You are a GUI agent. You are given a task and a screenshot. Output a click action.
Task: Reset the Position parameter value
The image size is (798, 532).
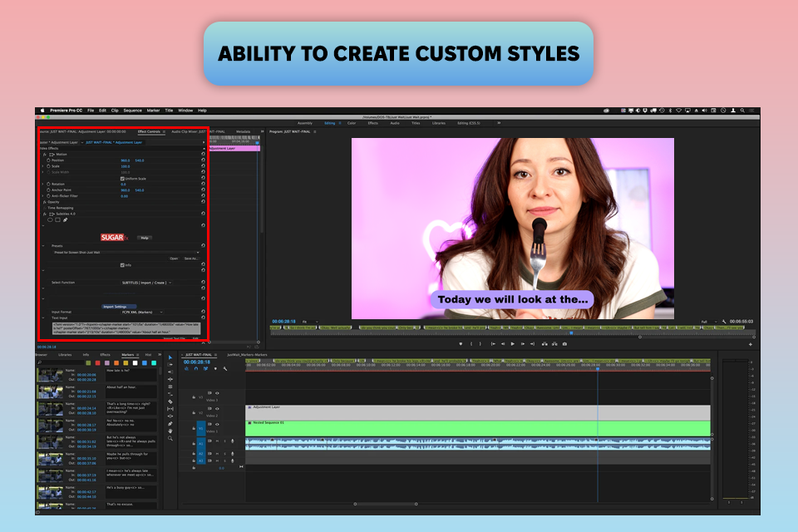click(203, 160)
